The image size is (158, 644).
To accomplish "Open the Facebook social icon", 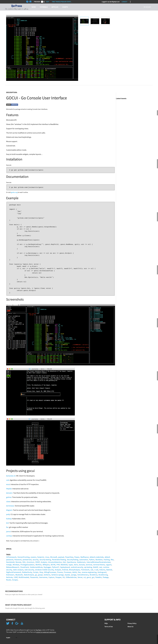I will [12, 623].
